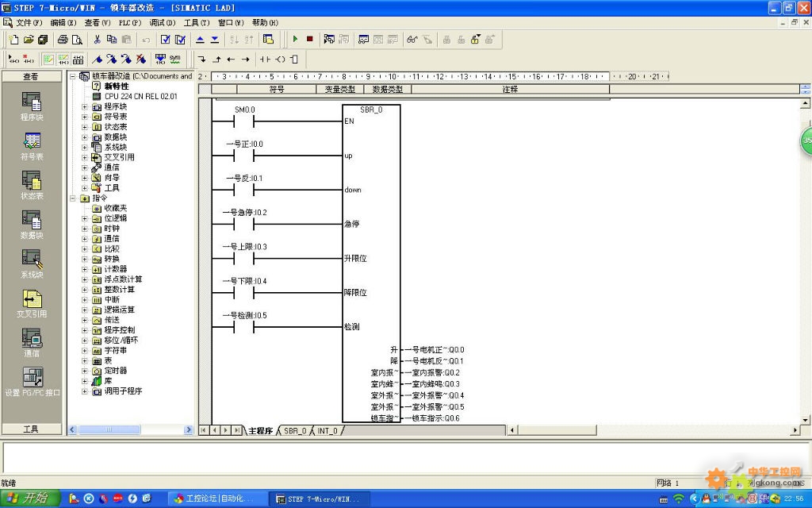Image resolution: width=812 pixels, height=508 pixels.
Task: Open the 工具(T) menu
Action: (197, 23)
